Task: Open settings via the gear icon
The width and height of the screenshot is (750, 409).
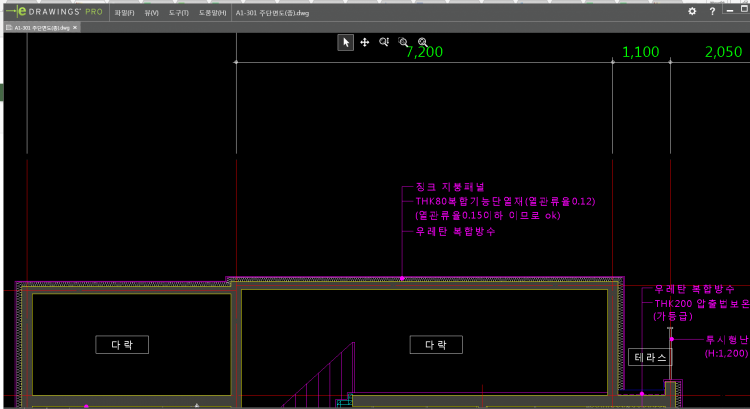Action: (x=692, y=12)
